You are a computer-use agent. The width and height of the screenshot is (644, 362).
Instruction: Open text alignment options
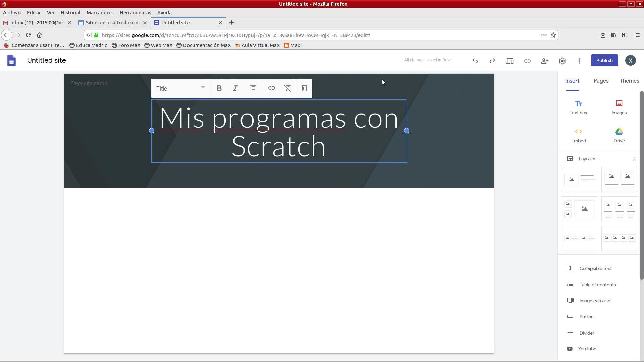coord(253,88)
